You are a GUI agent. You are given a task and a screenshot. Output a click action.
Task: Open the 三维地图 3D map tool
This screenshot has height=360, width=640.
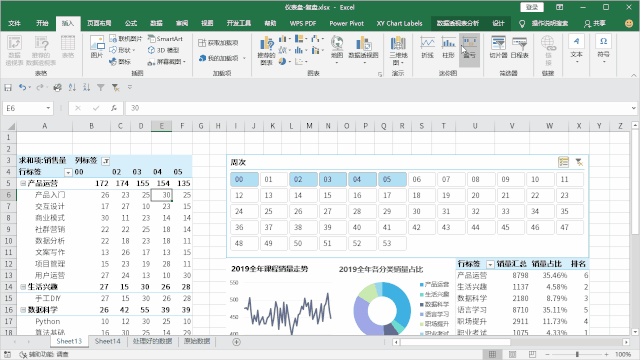pyautogui.click(x=398, y=50)
